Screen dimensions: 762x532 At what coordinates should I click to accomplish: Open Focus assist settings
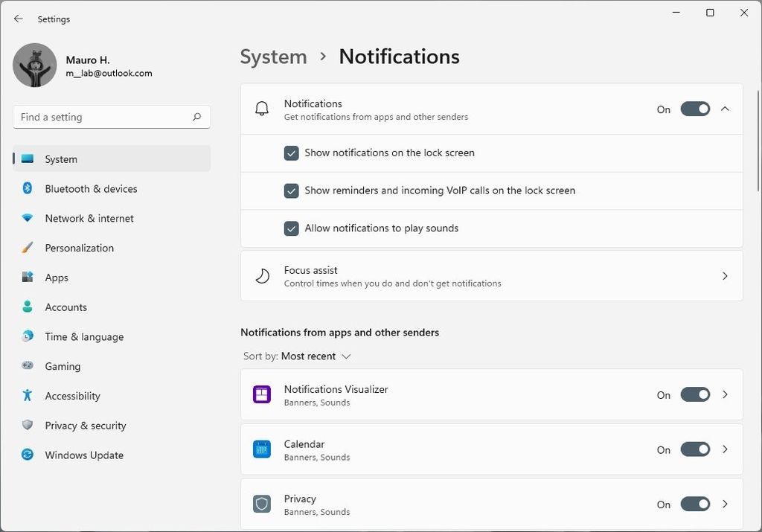coord(491,275)
